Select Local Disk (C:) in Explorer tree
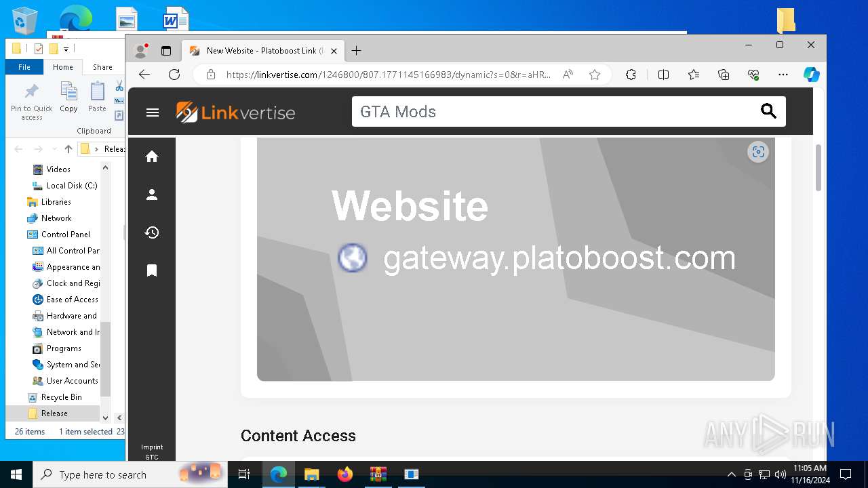 pos(72,186)
